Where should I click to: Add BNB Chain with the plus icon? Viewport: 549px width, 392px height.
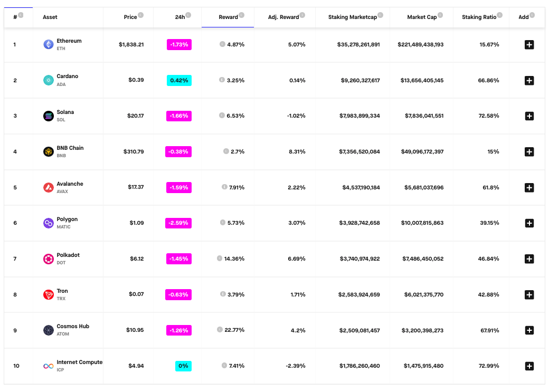click(529, 152)
